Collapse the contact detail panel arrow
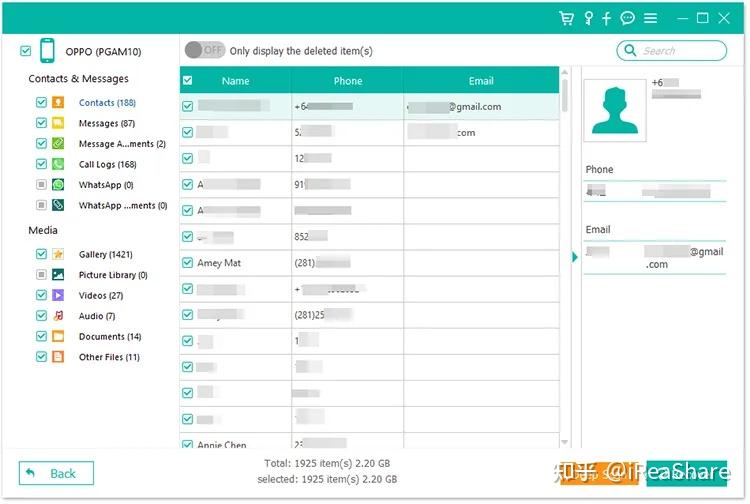The height and width of the screenshot is (504, 750). 574,257
